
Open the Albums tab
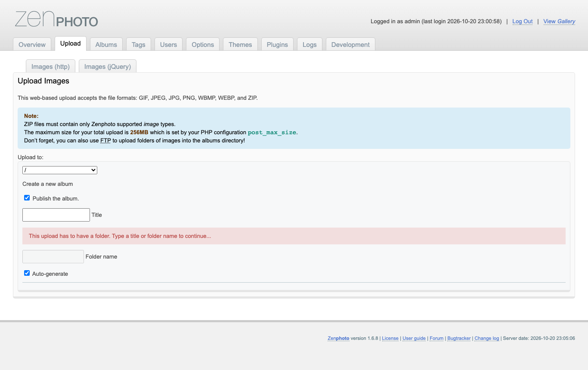(x=106, y=44)
